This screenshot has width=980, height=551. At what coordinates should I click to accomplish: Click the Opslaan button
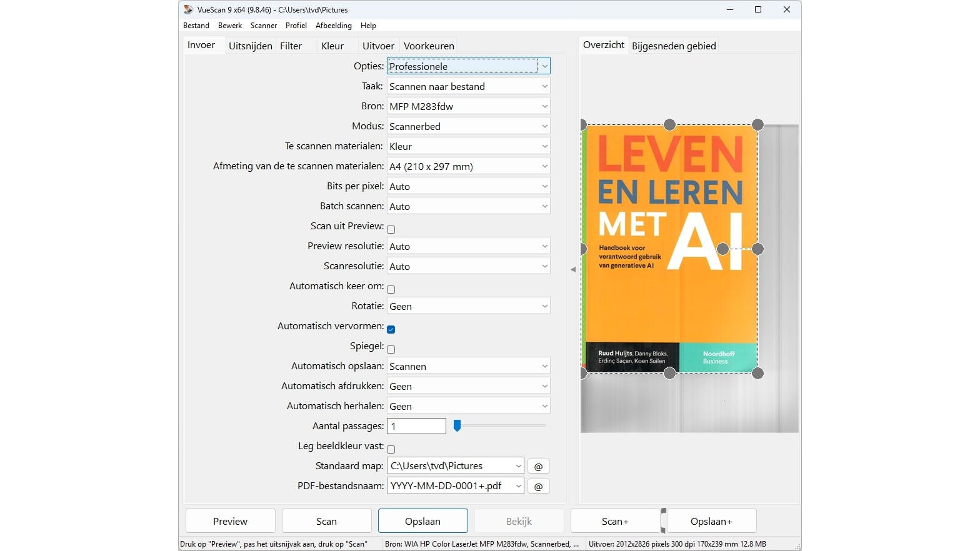click(x=423, y=521)
